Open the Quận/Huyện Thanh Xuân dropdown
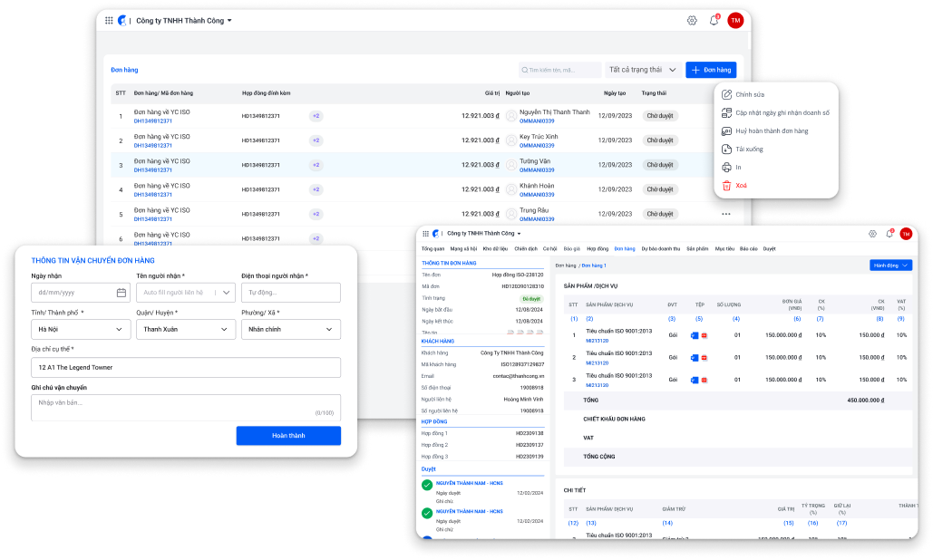This screenshot has width=933, height=560. pos(186,330)
